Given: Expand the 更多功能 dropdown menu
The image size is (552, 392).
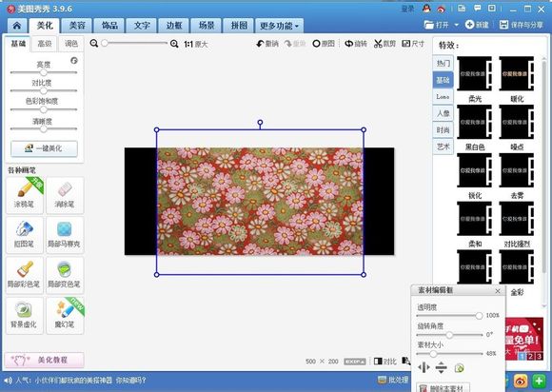Looking at the screenshot, I should coord(279,26).
